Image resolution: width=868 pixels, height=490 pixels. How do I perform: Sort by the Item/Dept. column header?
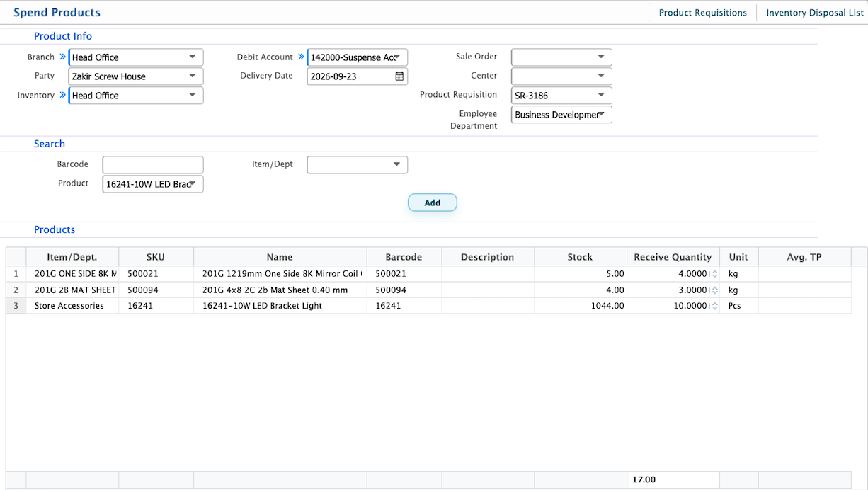point(72,257)
